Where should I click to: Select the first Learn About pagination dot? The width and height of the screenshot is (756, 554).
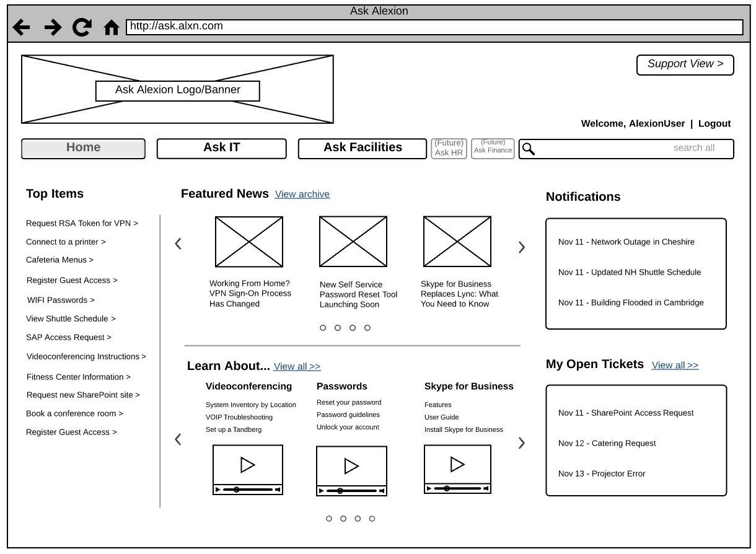(x=329, y=519)
